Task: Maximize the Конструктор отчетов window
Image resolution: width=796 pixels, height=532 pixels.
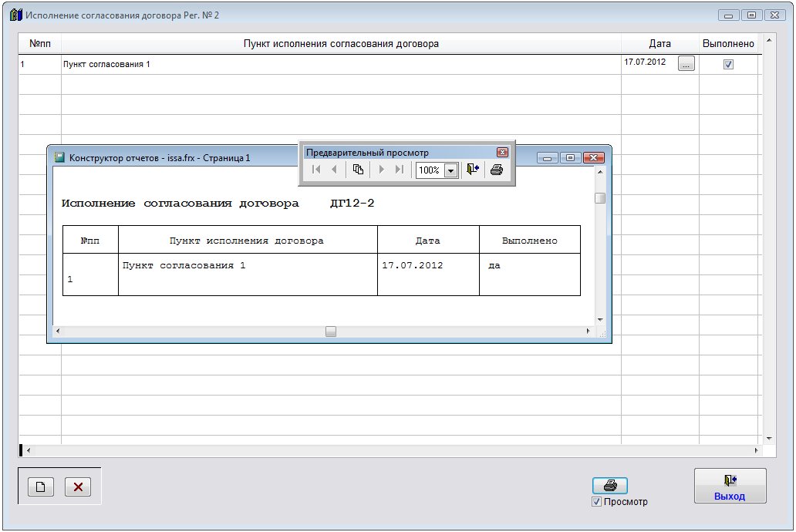Action: tap(571, 158)
